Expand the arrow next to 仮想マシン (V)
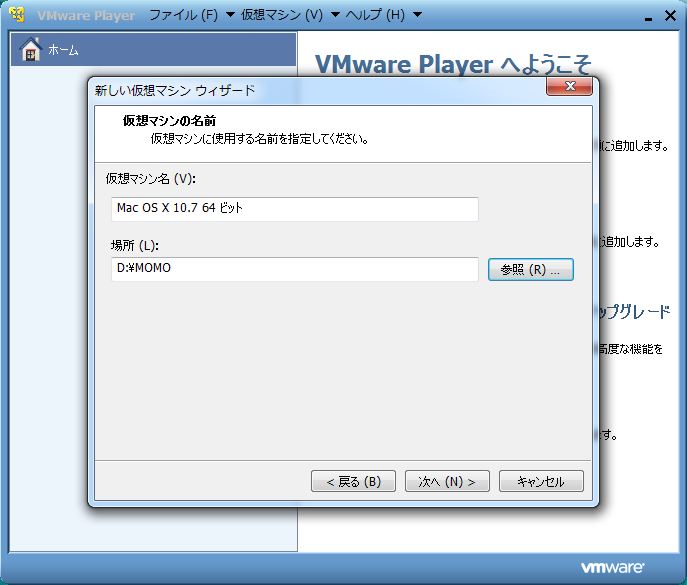This screenshot has width=687, height=585. 335,15
